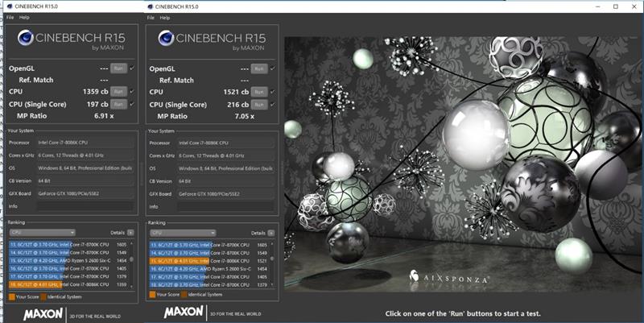This screenshot has height=323, width=644.
Task: Select right ranking row scoring 1405
Action: [x=209, y=276]
